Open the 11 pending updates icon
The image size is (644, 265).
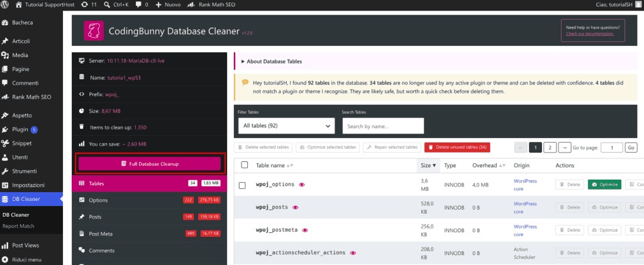point(89,5)
